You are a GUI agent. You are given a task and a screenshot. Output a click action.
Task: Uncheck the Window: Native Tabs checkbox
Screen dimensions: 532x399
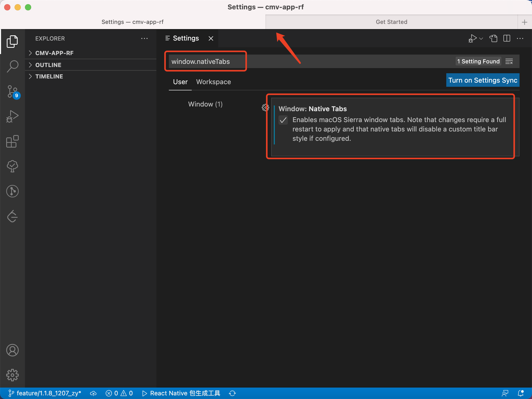pyautogui.click(x=283, y=120)
